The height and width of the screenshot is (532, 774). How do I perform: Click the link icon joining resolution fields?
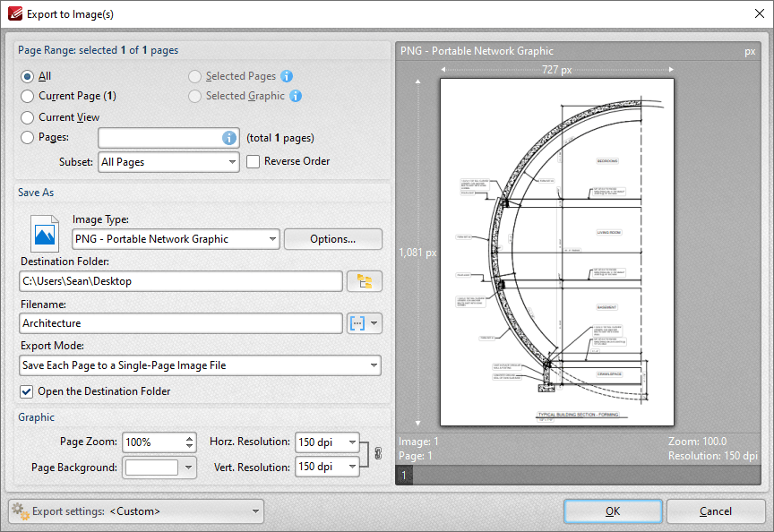(377, 454)
